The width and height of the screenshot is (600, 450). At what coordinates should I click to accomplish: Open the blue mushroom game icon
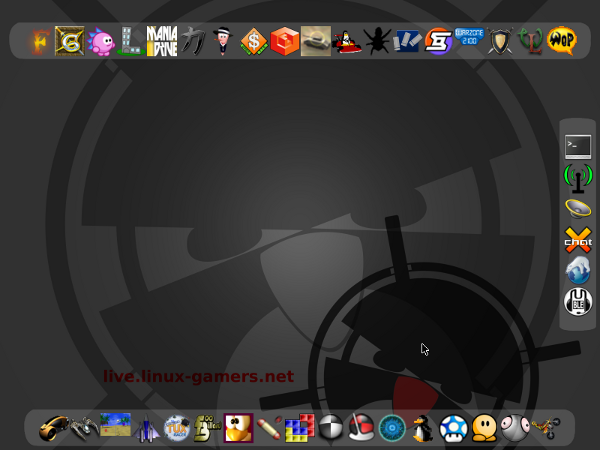453,429
